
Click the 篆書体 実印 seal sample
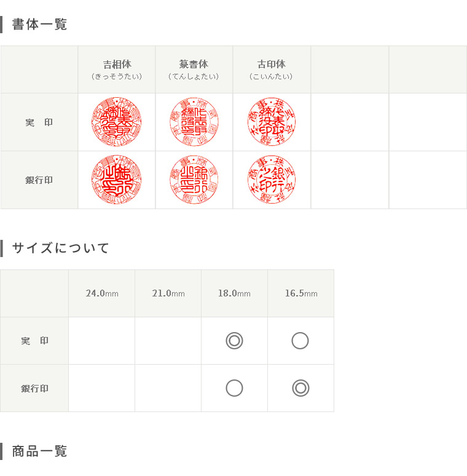(x=194, y=122)
